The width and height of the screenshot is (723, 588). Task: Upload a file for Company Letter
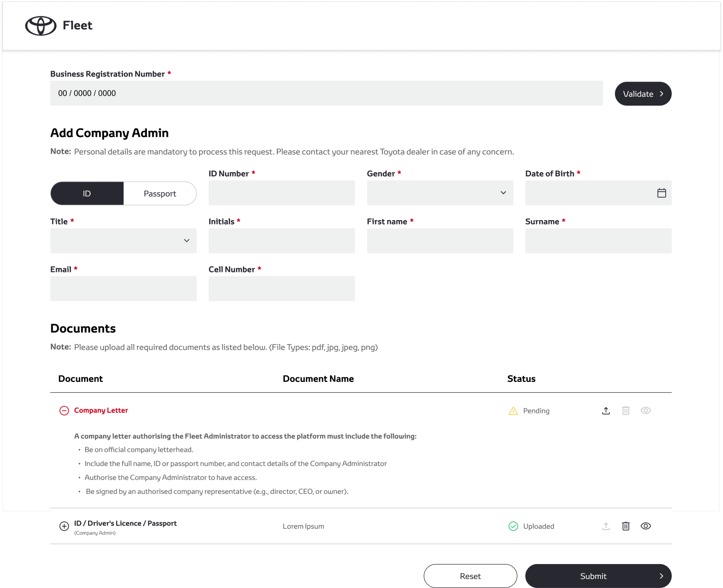[x=606, y=411]
